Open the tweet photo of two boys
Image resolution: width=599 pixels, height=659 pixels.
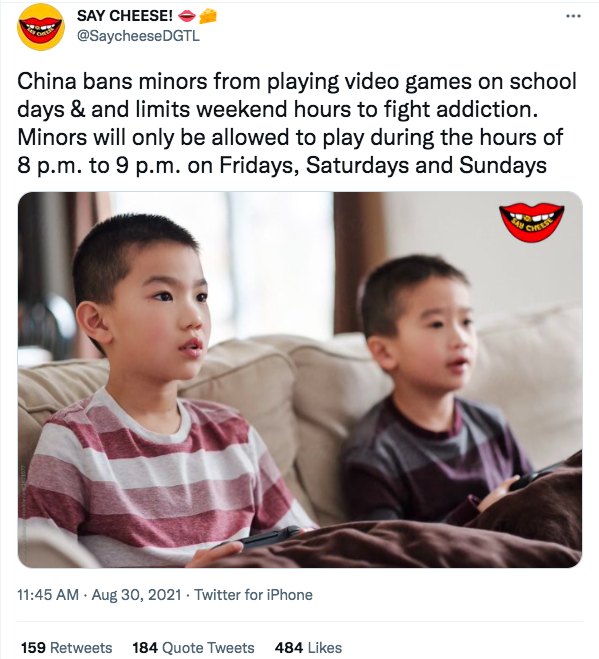click(300, 380)
